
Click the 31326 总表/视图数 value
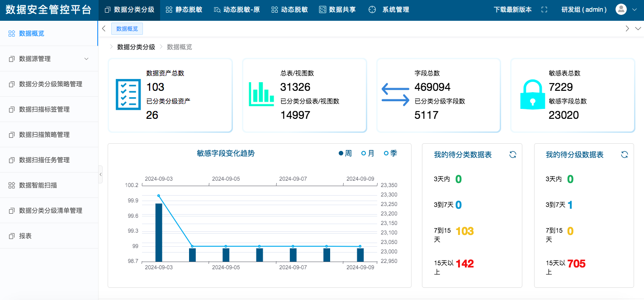(x=295, y=87)
